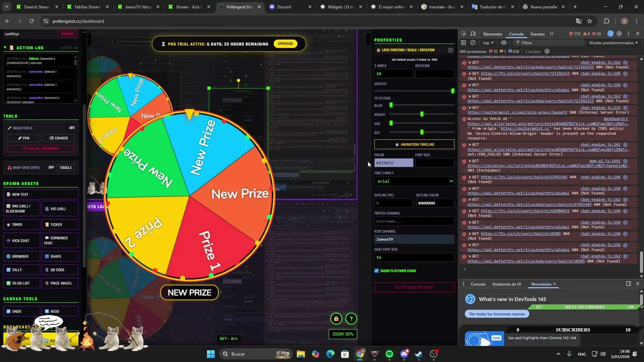Open Steam from the taskbar

click(419, 354)
